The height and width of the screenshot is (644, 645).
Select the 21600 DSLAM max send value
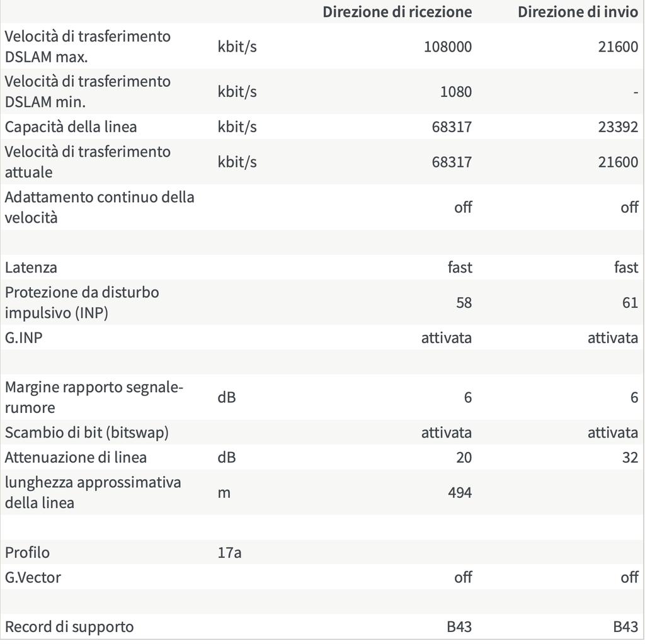pyautogui.click(x=618, y=47)
